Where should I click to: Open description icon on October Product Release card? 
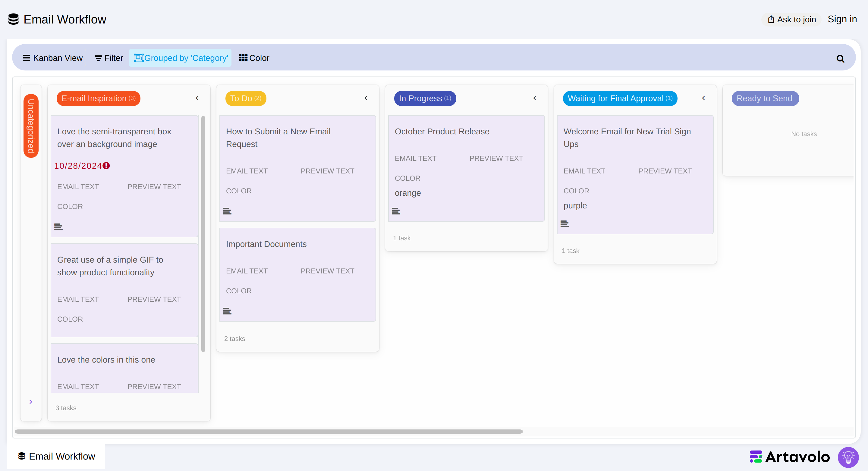[396, 211]
